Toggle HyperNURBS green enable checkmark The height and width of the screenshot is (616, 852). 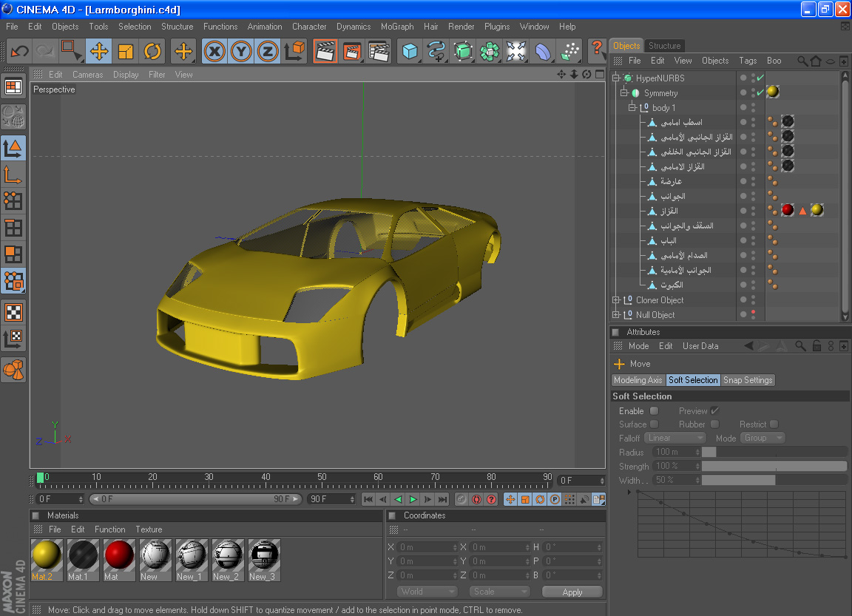tap(761, 78)
